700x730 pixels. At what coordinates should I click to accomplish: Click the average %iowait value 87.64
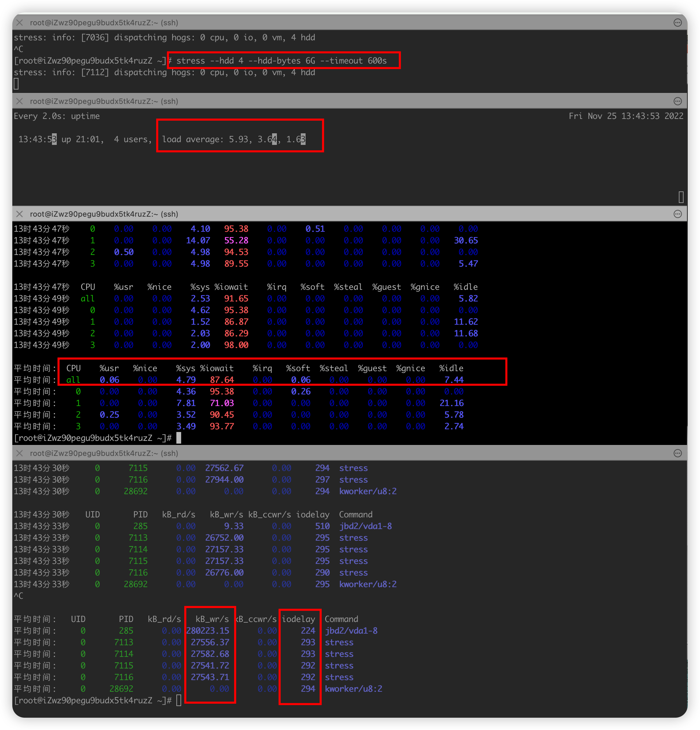(222, 380)
